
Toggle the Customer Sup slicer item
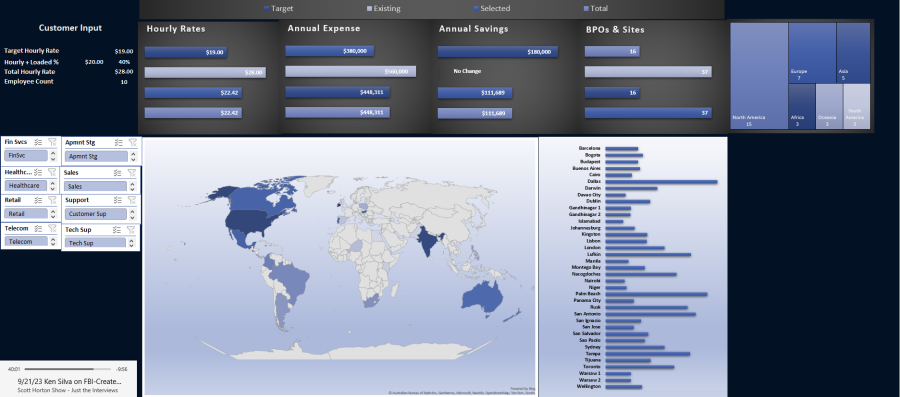coord(95,214)
